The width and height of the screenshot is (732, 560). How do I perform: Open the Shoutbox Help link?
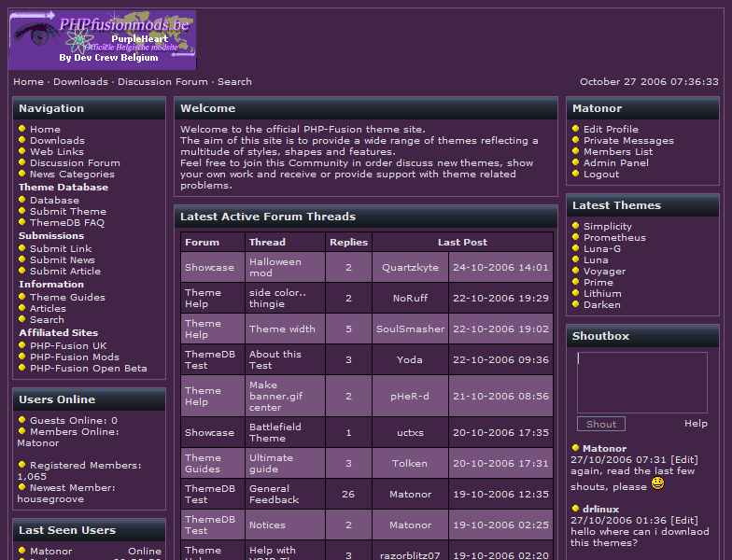click(x=696, y=424)
